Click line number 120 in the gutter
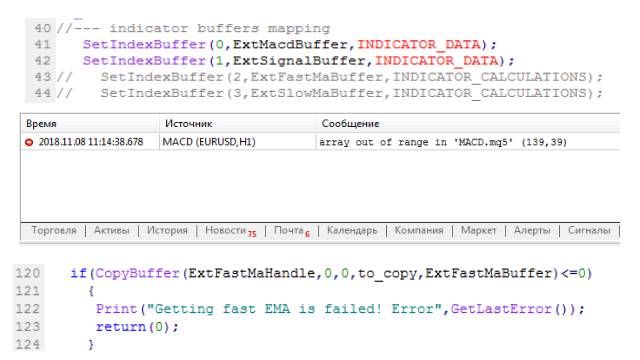The width and height of the screenshot is (640, 360). point(28,273)
